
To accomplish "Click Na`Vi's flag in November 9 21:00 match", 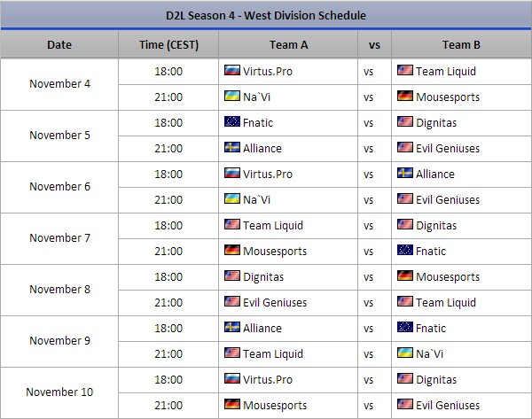I will coord(405,353).
